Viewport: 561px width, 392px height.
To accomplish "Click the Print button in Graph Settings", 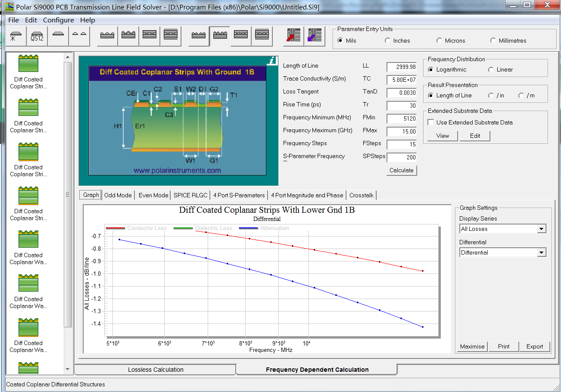I will (x=504, y=346).
